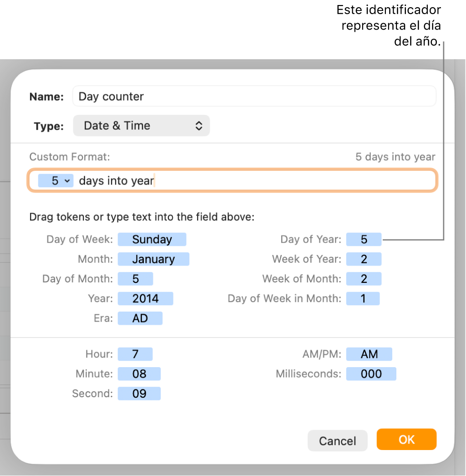The height and width of the screenshot is (476, 466).
Task: Select the Minute token showing 08
Action: pos(139,374)
